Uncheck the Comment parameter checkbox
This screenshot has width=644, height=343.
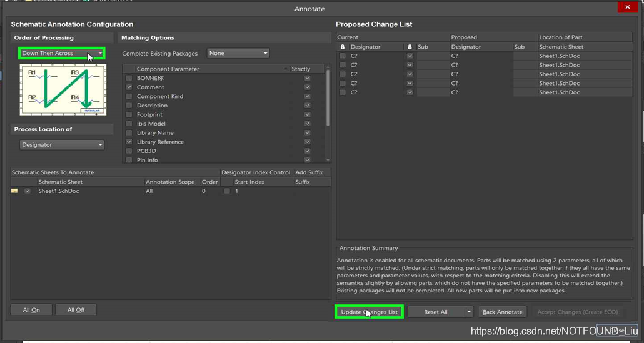point(129,87)
